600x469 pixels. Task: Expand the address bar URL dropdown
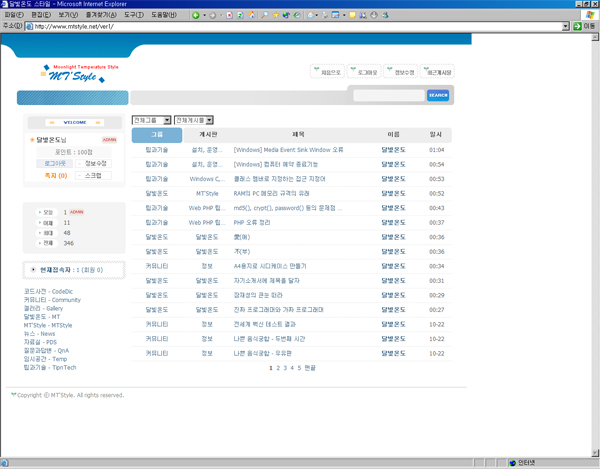(566, 26)
